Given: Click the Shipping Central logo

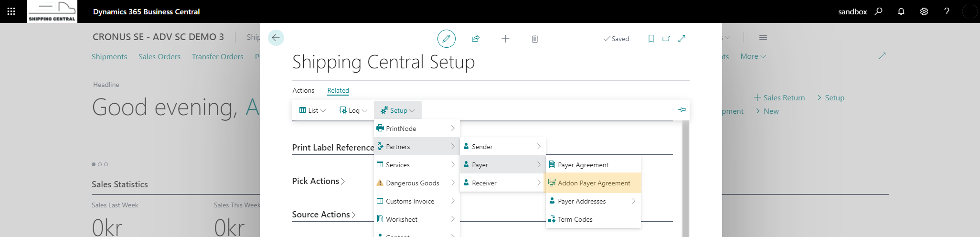Looking at the screenshot, I should pyautogui.click(x=52, y=11).
